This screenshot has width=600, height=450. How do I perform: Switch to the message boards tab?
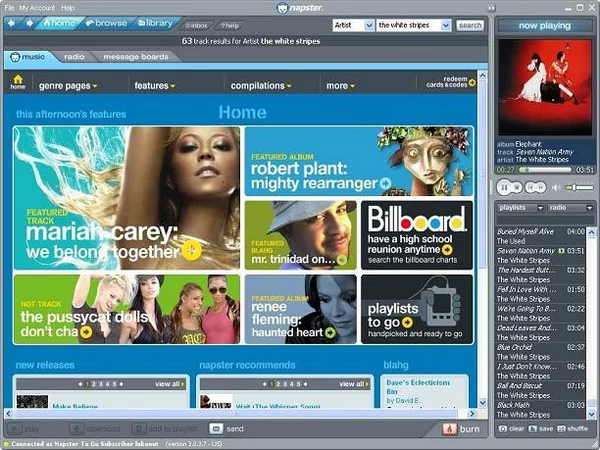[136, 57]
